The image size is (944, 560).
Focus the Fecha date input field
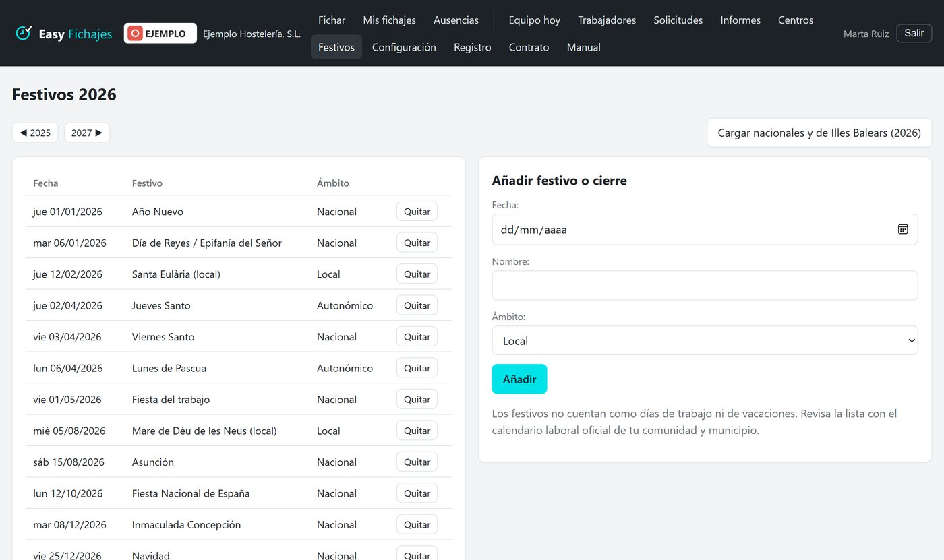705,229
